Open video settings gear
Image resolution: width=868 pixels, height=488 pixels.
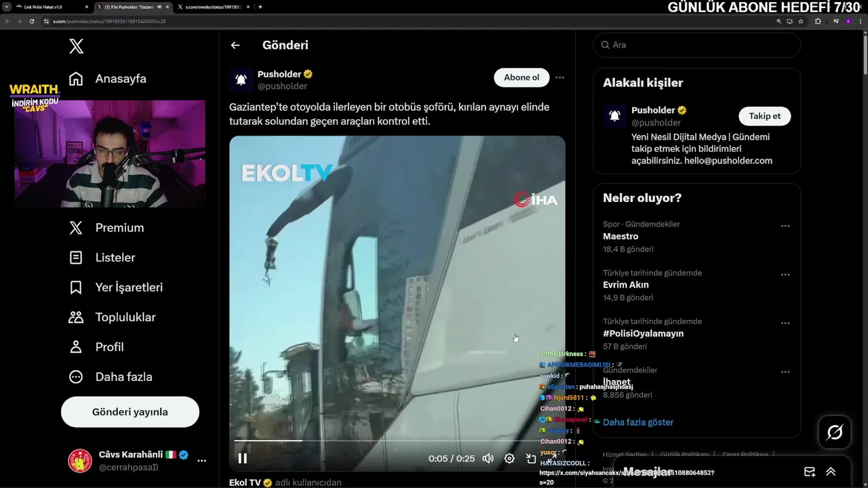point(509,458)
